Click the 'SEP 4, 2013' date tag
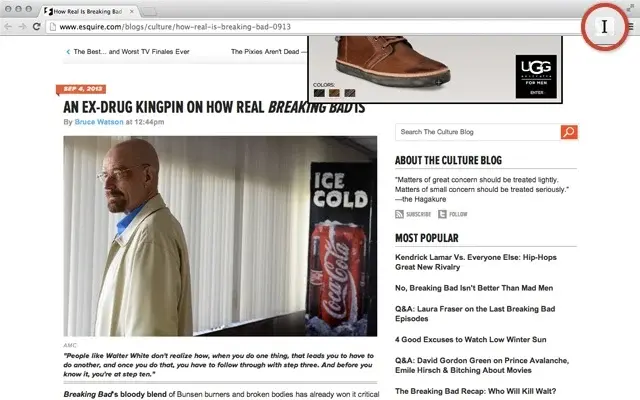The height and width of the screenshot is (400, 640). tap(83, 89)
